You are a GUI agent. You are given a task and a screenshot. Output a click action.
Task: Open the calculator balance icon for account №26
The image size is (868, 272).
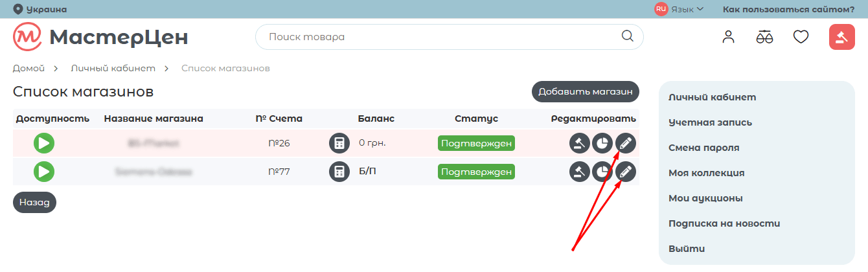point(339,143)
